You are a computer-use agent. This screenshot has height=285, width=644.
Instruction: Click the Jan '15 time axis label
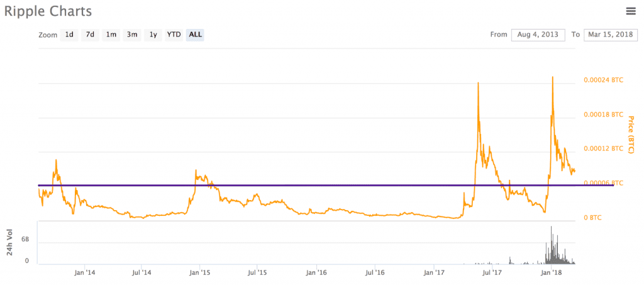click(x=201, y=272)
